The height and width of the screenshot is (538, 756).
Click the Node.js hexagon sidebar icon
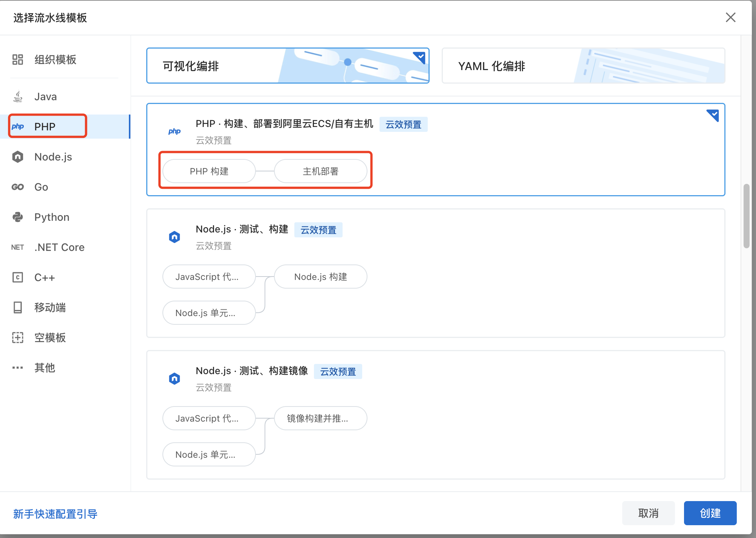(18, 157)
